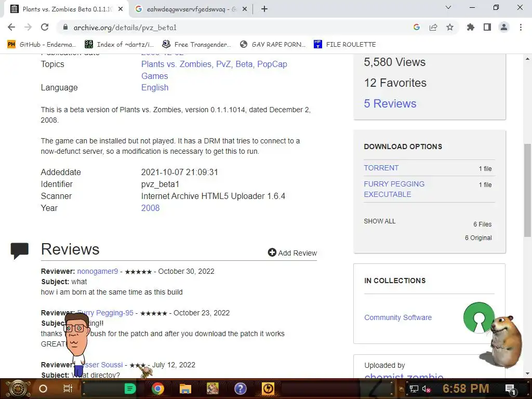This screenshot has height=399, width=532.
Task: Open the Chrome three-dot menu
Action: (521, 28)
